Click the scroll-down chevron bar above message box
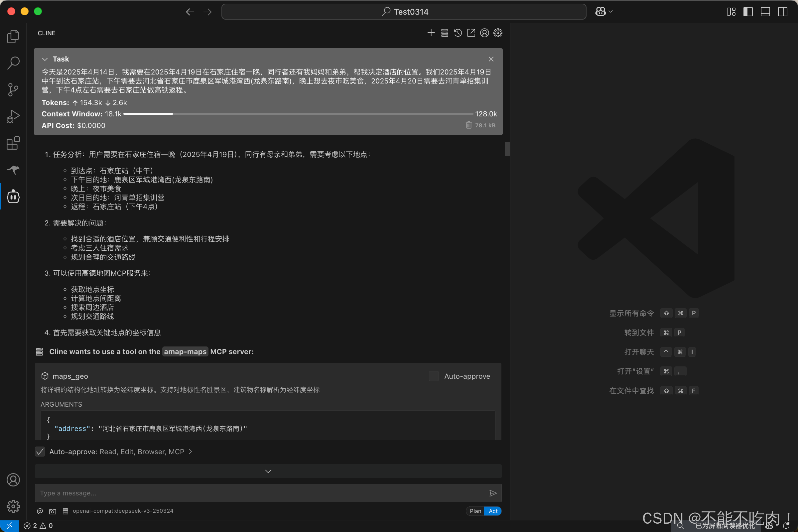Image resolution: width=798 pixels, height=532 pixels. [268, 471]
